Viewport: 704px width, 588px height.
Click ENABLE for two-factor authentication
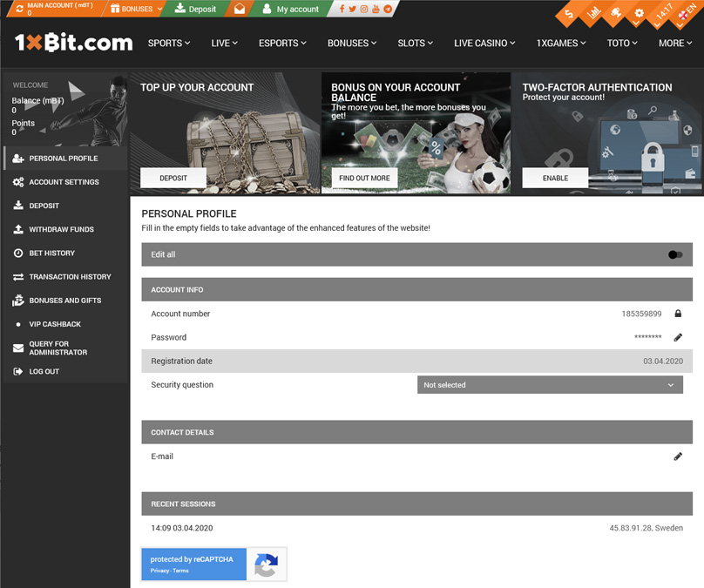pyautogui.click(x=555, y=179)
